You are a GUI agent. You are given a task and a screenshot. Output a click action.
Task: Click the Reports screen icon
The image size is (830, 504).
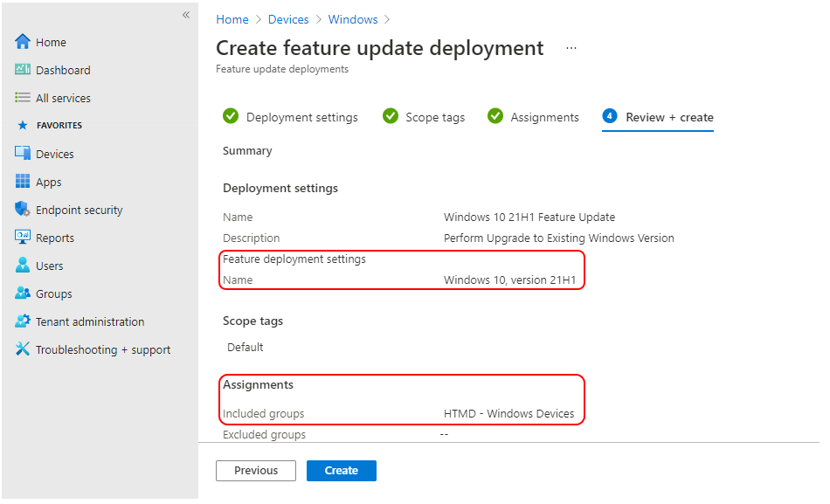point(22,238)
